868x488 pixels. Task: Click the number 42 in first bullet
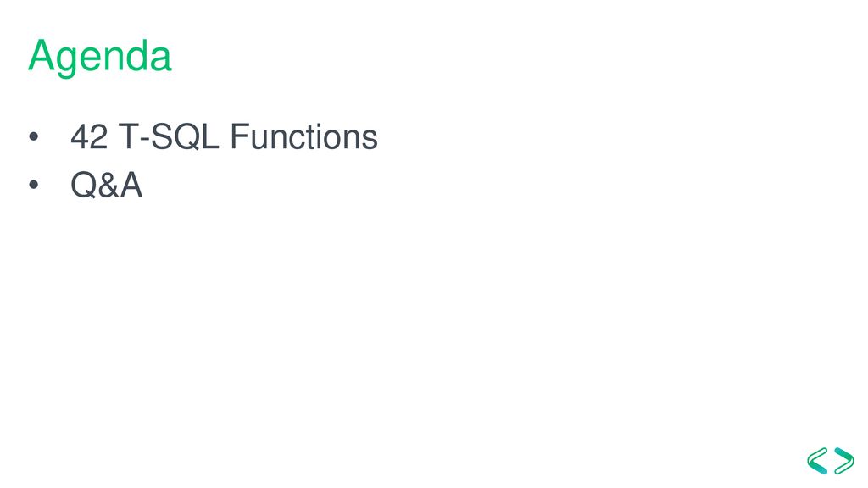pyautogui.click(x=89, y=136)
